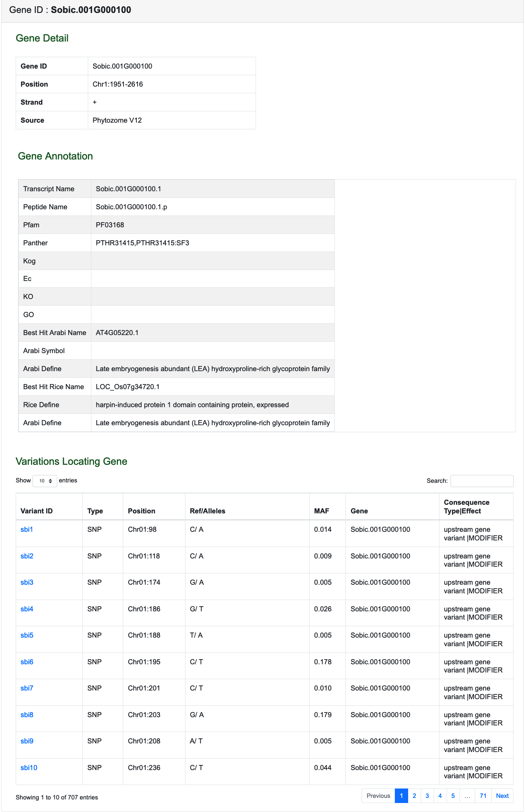Go to page 2 of variations
The width and height of the screenshot is (525, 812).
point(414,796)
